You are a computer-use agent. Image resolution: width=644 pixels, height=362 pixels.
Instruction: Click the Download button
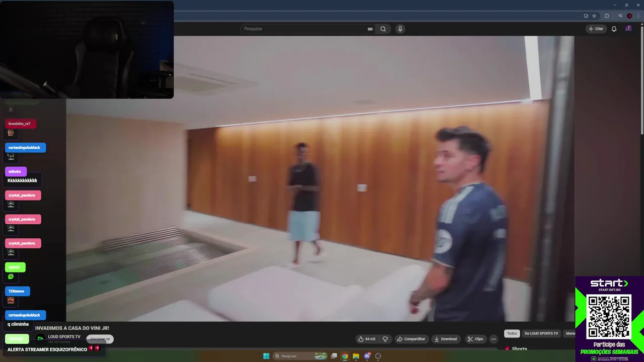[445, 339]
